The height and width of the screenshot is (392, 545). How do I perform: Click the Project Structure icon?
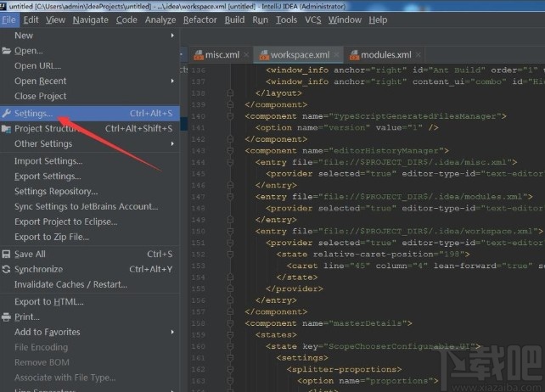(7, 129)
